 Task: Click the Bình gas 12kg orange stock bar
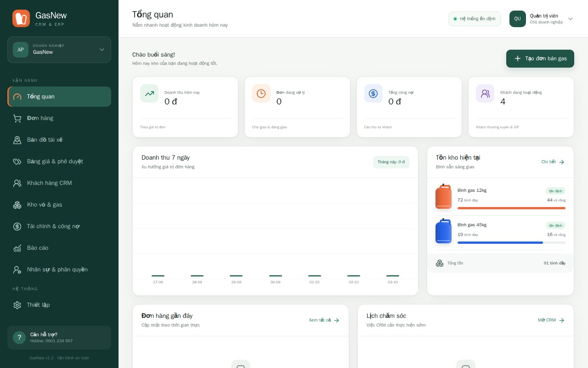pos(511,208)
